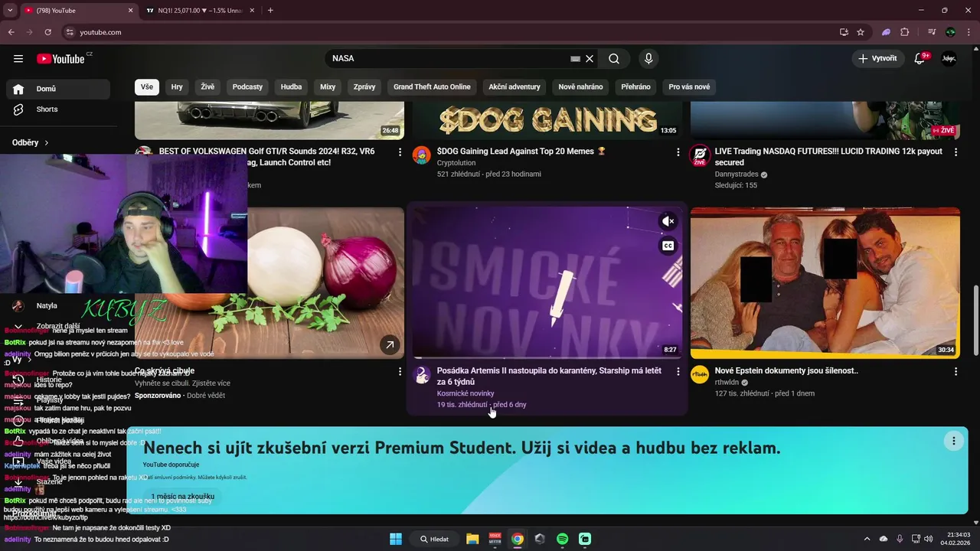
Task: Open the YouTube hamburger guide menu
Action: point(18,59)
